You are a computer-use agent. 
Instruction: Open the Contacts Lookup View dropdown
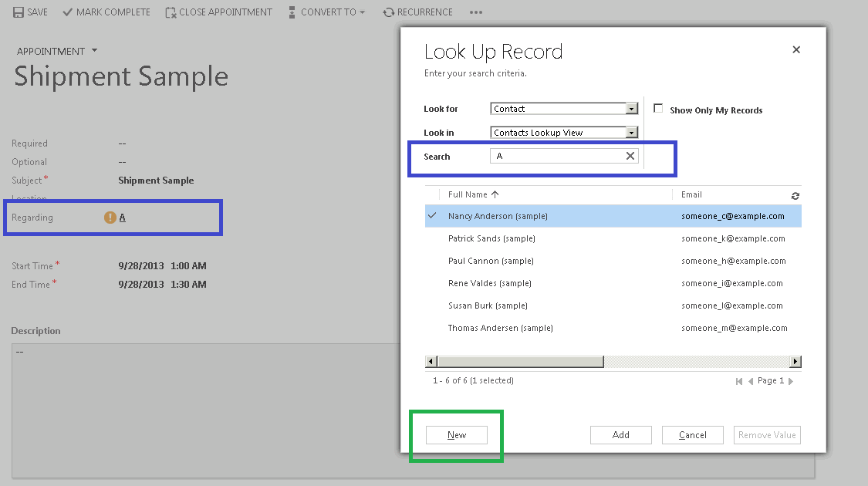pos(631,132)
